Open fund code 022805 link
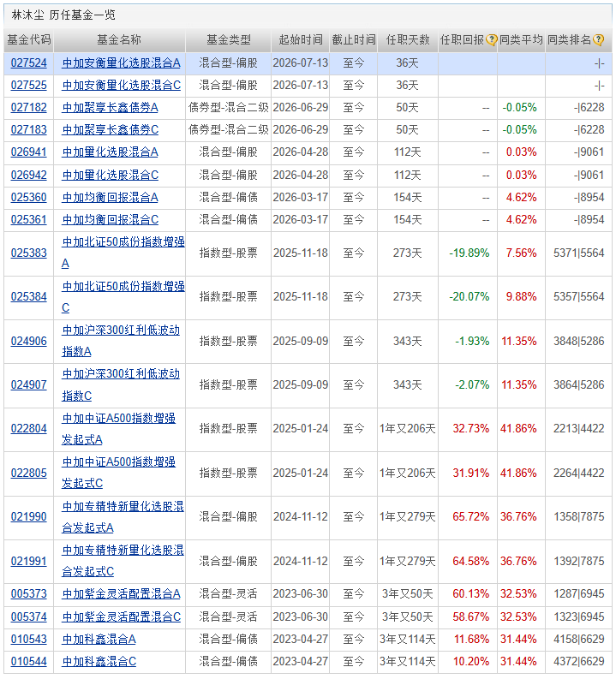The image size is (616, 679). [x=28, y=473]
